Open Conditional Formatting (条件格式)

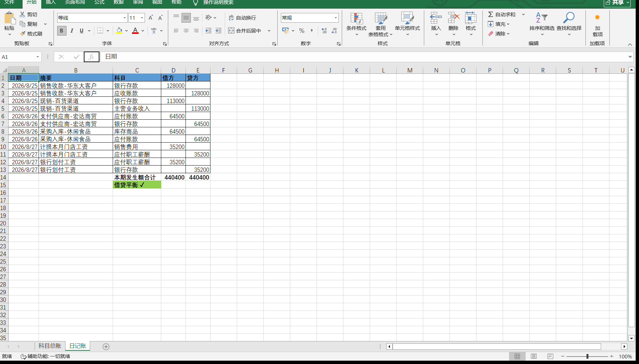pyautogui.click(x=356, y=24)
